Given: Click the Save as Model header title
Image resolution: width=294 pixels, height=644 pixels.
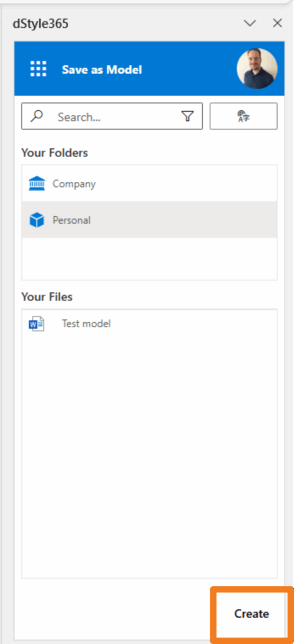Looking at the screenshot, I should click(102, 70).
